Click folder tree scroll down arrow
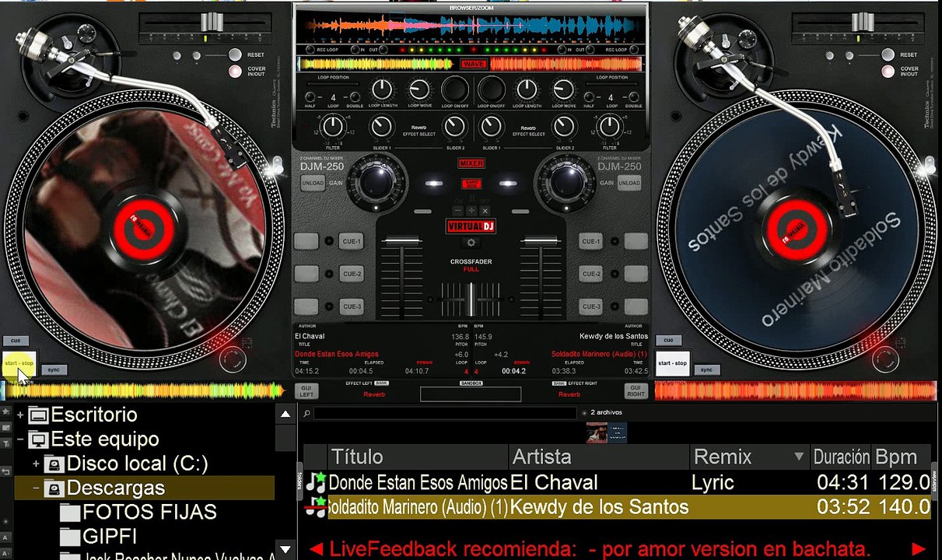The width and height of the screenshot is (942, 560). click(285, 550)
